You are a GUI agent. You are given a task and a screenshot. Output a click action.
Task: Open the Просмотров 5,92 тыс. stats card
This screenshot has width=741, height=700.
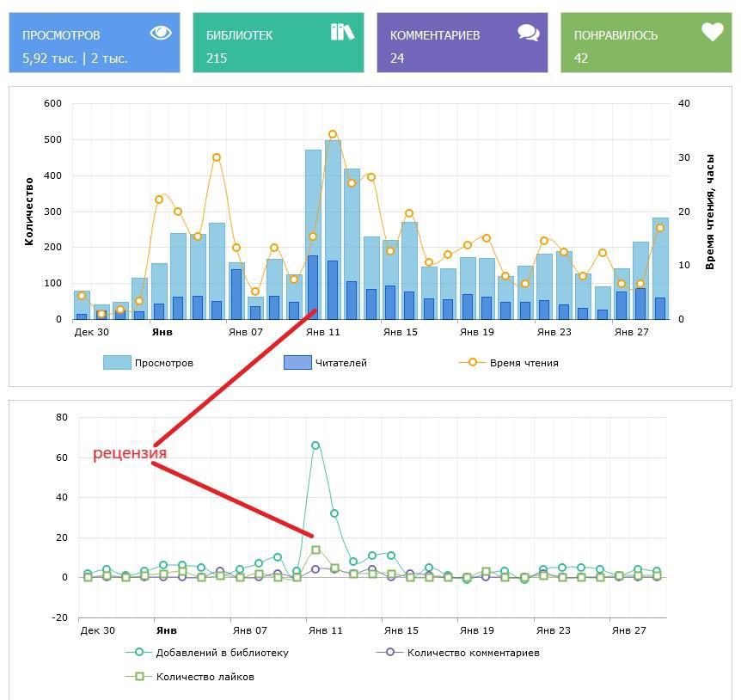(95, 43)
